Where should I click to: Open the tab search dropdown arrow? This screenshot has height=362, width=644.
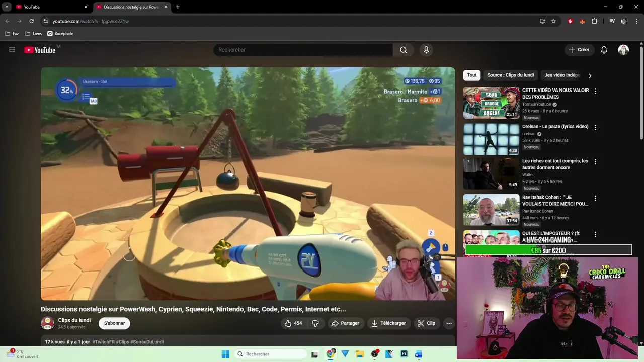pos(7,7)
